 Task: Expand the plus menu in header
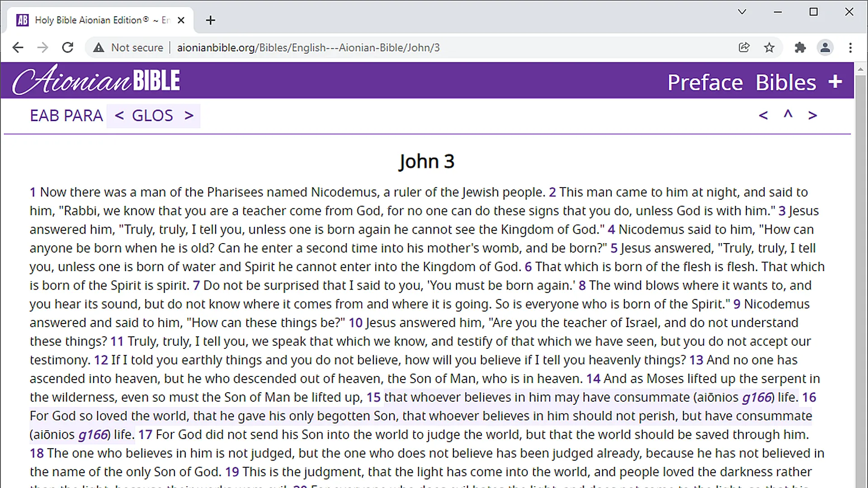coord(835,82)
